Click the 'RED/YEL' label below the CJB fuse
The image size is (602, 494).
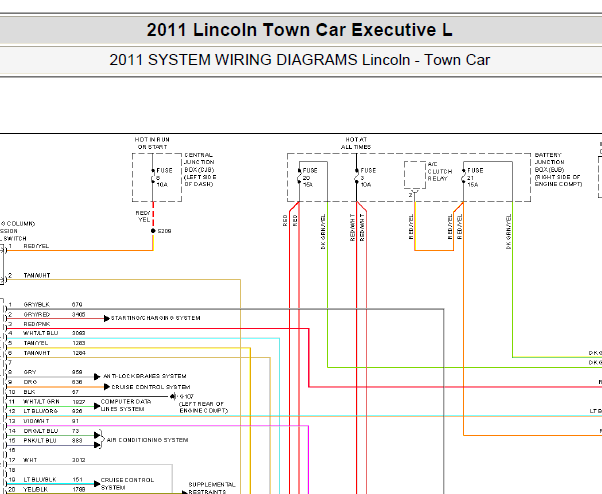[143, 216]
